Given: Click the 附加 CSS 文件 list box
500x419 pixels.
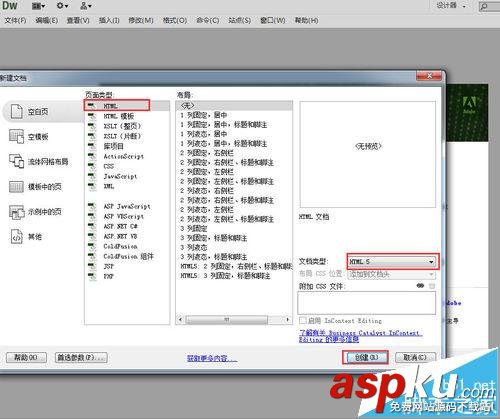Looking at the screenshot, I should click(366, 303).
